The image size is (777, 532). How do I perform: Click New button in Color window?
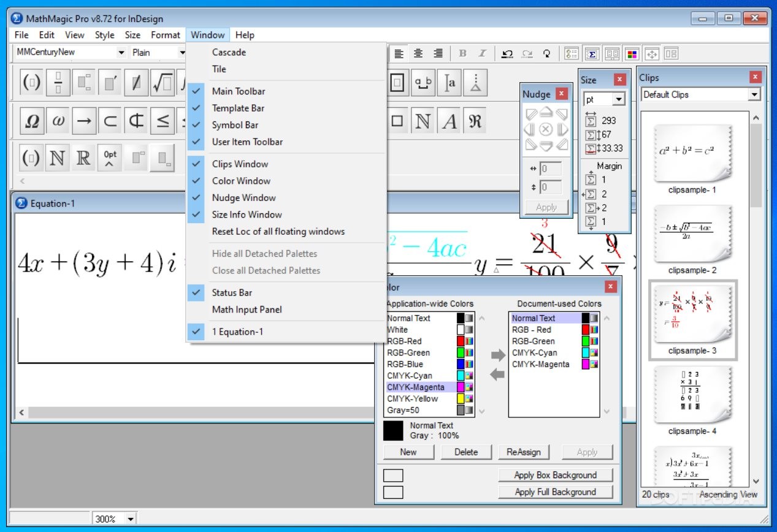point(408,452)
